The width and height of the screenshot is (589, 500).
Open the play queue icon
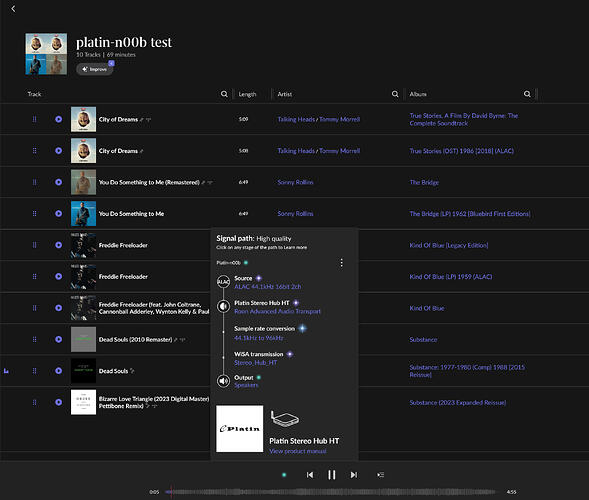click(381, 475)
